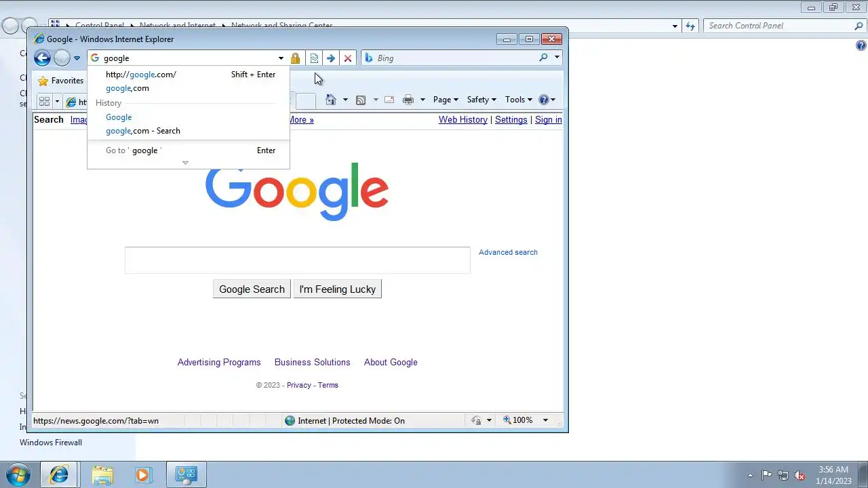
Task: Click the Home icon in command bar
Action: point(330,100)
